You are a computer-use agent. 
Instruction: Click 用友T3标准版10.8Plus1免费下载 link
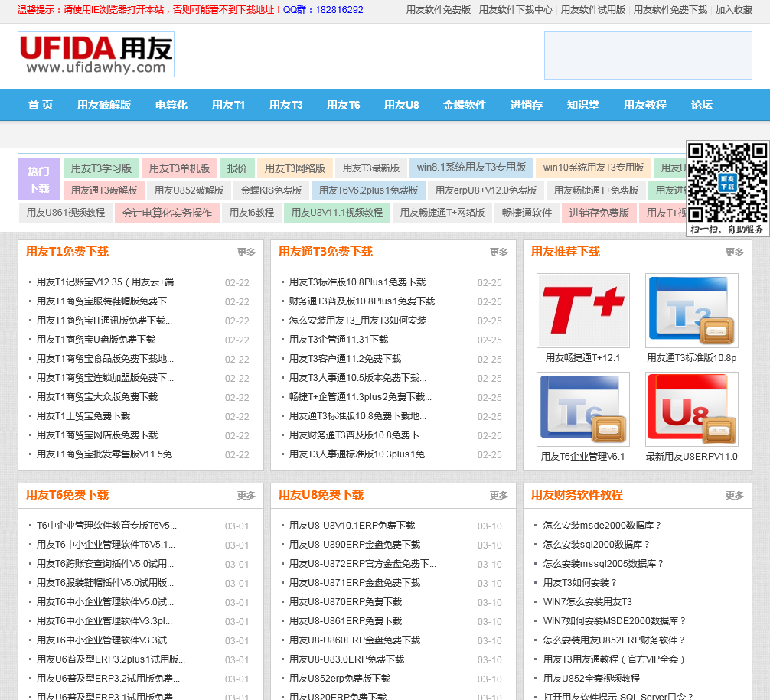click(x=357, y=282)
